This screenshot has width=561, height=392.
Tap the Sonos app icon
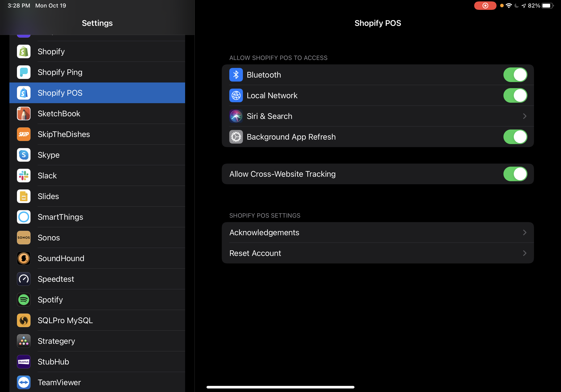click(24, 238)
